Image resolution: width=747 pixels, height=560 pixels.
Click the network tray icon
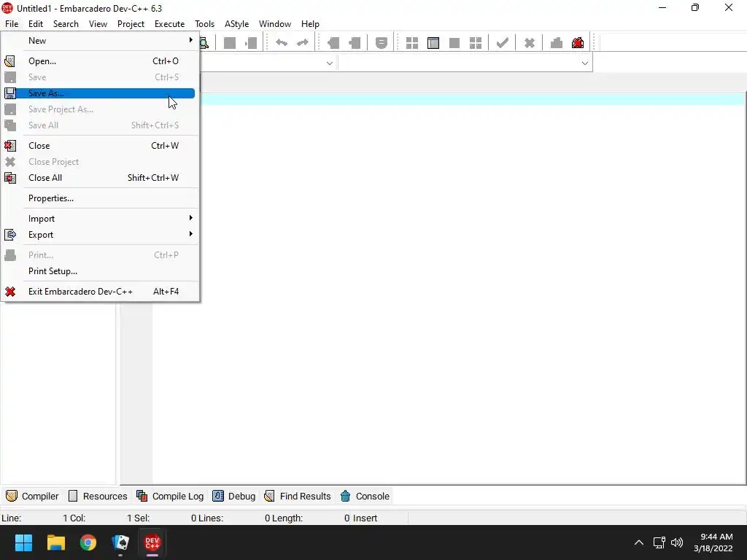click(x=659, y=542)
